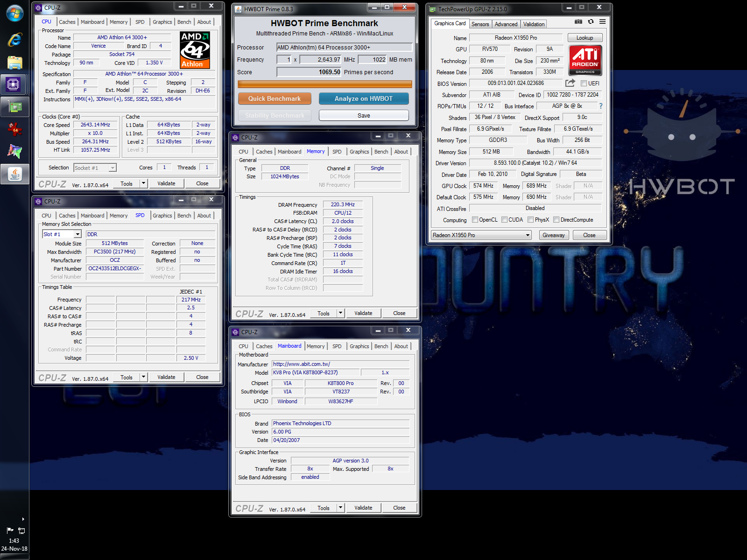The width and height of the screenshot is (747, 560).
Task: Click the HWBOT Prime orange progress bar
Action: pos(325,84)
